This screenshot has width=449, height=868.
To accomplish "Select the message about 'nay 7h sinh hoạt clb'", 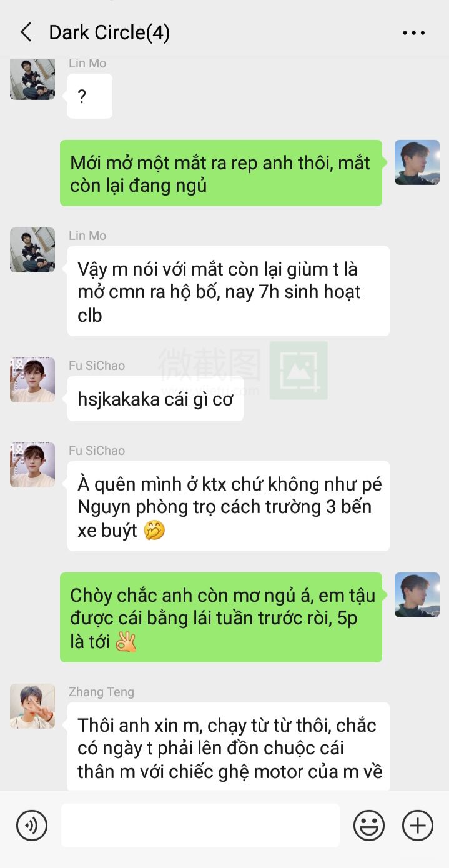I will (x=229, y=291).
